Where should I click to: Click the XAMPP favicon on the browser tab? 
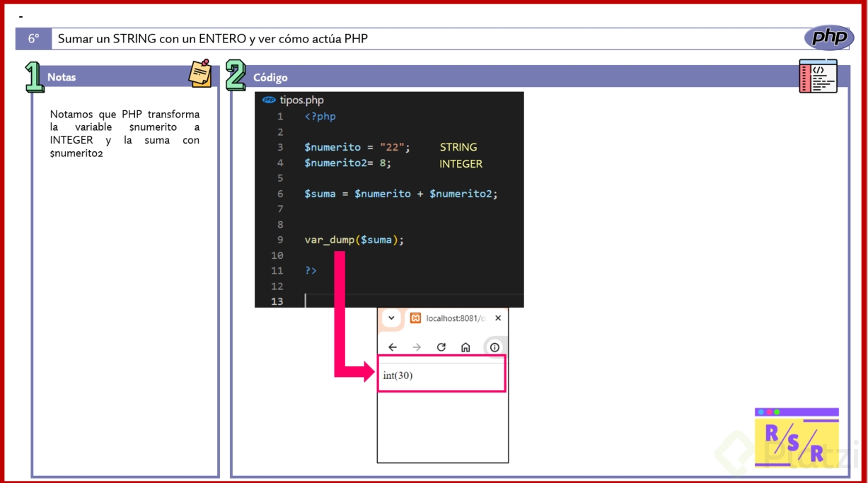tap(416, 318)
